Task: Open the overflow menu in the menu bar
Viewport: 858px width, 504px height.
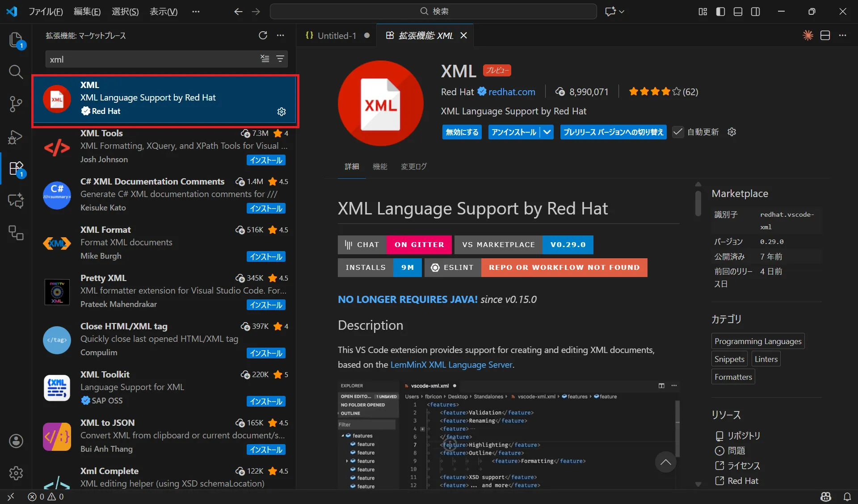Action: coord(196,12)
